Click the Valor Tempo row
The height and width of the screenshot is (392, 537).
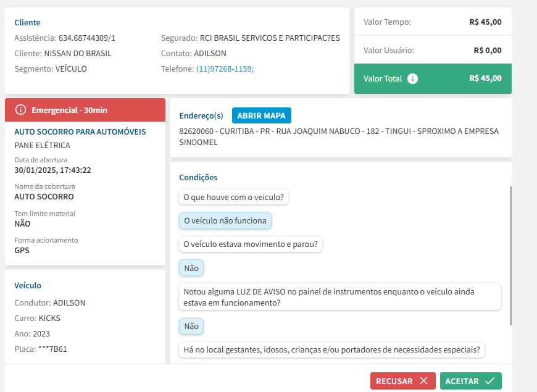[432, 22]
